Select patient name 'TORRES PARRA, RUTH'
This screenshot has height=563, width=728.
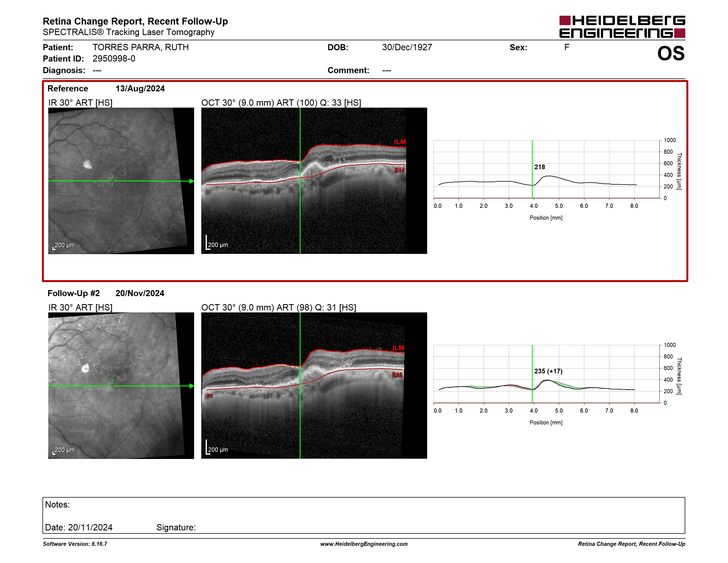(x=140, y=47)
